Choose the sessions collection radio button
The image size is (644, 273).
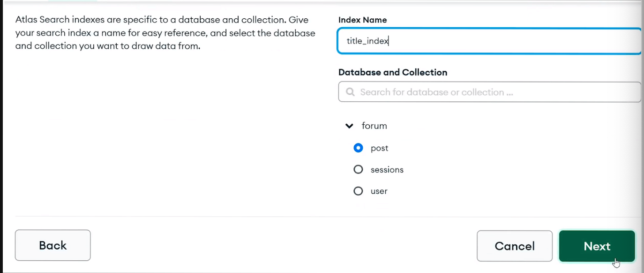click(358, 169)
